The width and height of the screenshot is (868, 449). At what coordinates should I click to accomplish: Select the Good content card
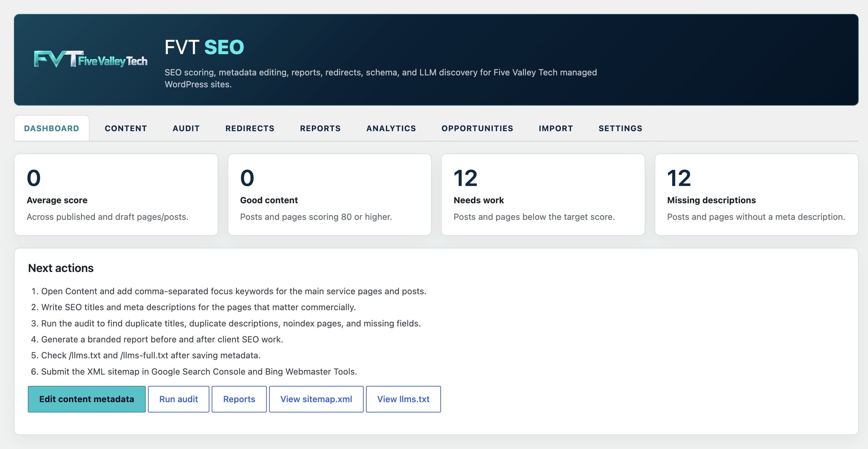[x=329, y=195]
